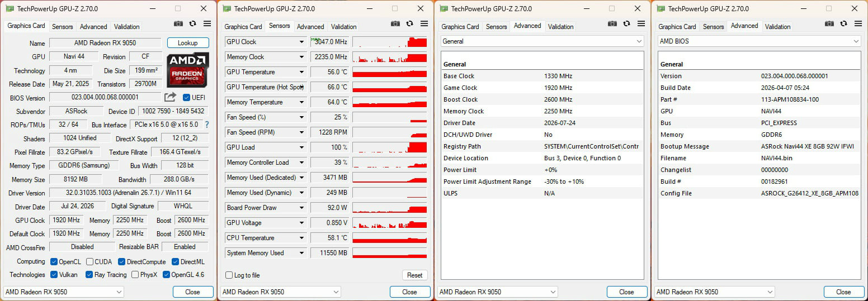868x301 pixels.
Task: Switch to Sensors tab in first window
Action: pos(63,27)
